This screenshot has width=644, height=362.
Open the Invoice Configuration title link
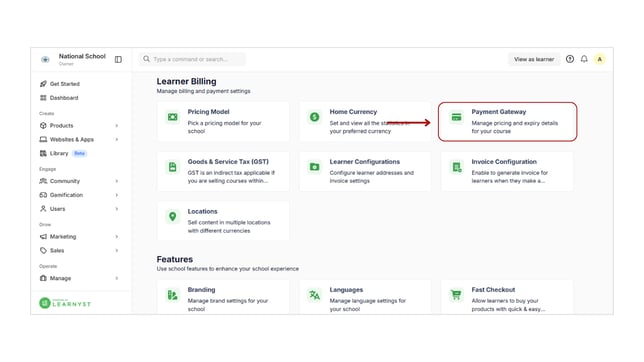point(504,162)
